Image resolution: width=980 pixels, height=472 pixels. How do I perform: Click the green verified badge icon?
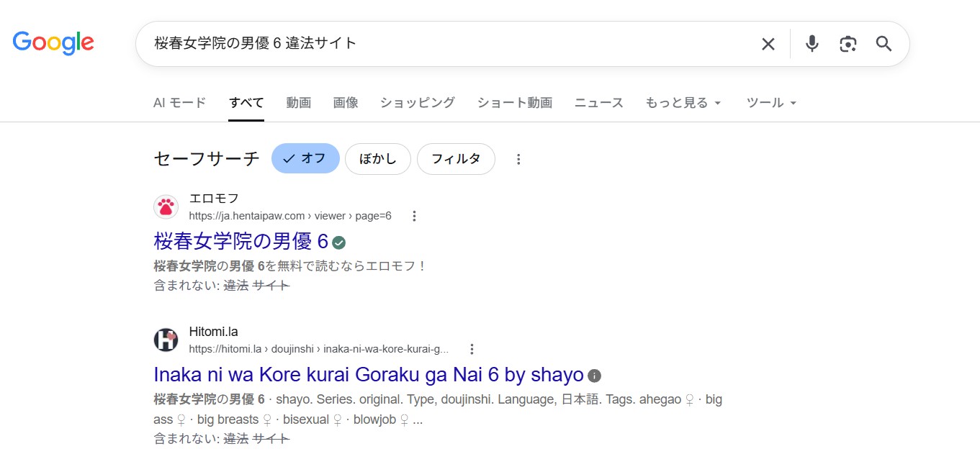pos(339,242)
